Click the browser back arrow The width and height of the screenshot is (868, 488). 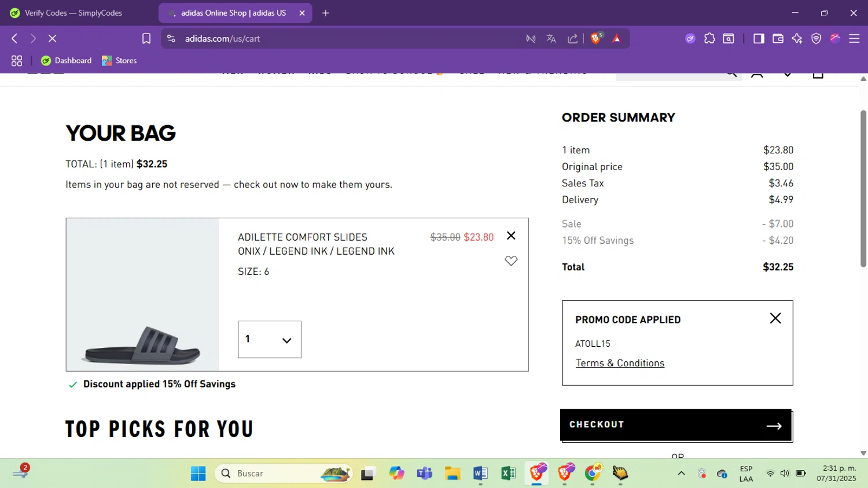pyautogui.click(x=14, y=39)
